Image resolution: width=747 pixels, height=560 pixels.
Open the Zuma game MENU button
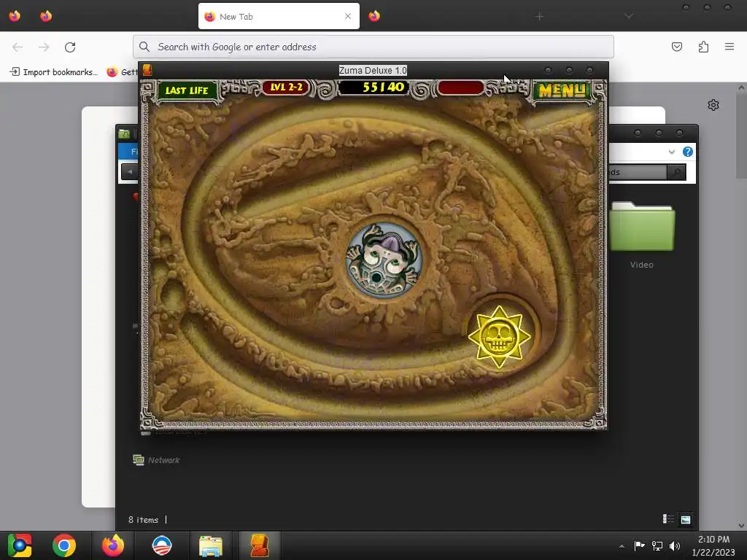562,90
